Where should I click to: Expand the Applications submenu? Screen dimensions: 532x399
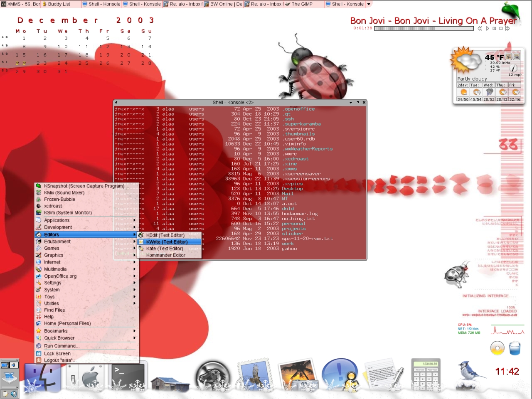(x=86, y=220)
